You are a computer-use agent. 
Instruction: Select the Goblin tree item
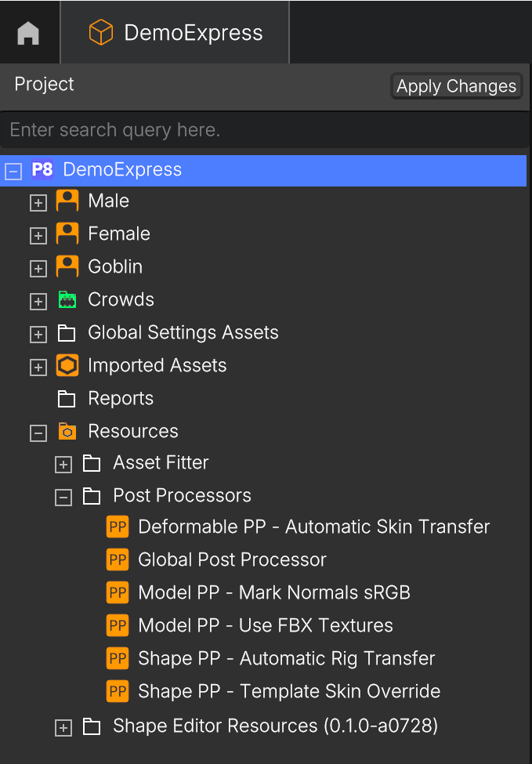point(115,266)
